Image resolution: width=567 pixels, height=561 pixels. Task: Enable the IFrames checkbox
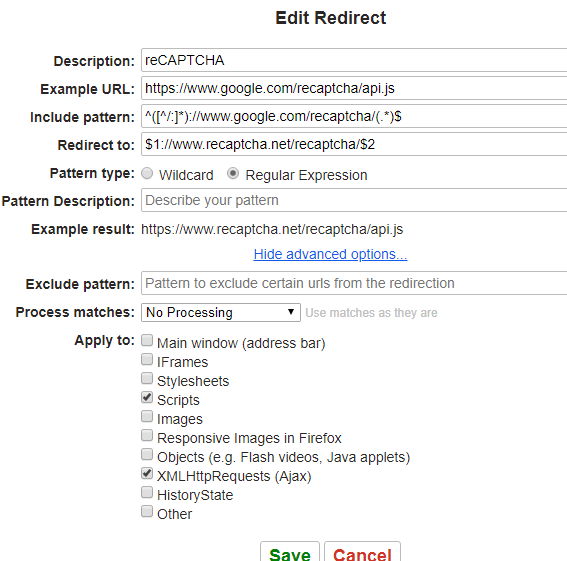(x=147, y=359)
